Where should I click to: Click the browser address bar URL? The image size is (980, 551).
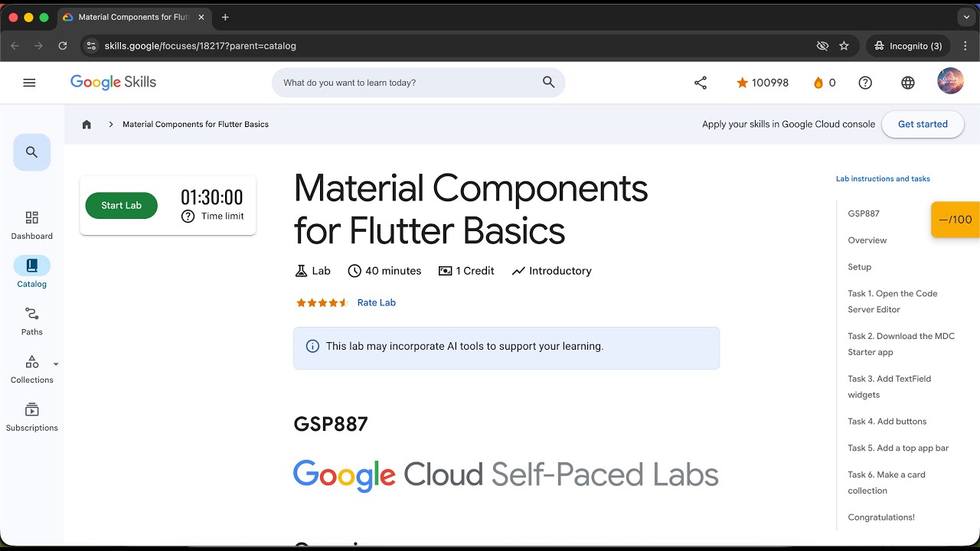[x=201, y=46]
